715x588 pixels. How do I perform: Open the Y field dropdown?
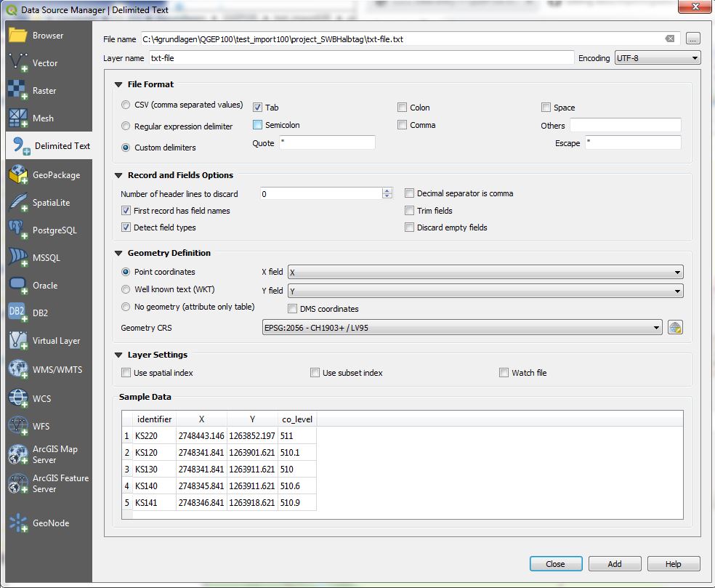(485, 291)
